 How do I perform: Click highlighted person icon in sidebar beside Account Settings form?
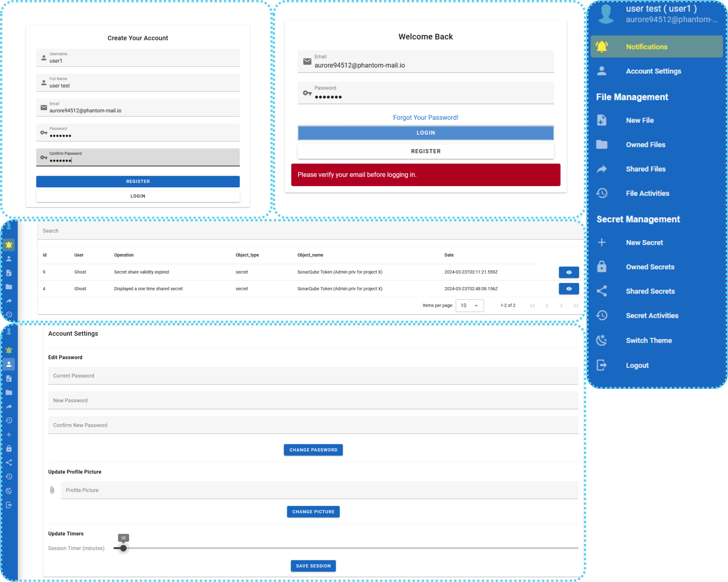point(9,364)
